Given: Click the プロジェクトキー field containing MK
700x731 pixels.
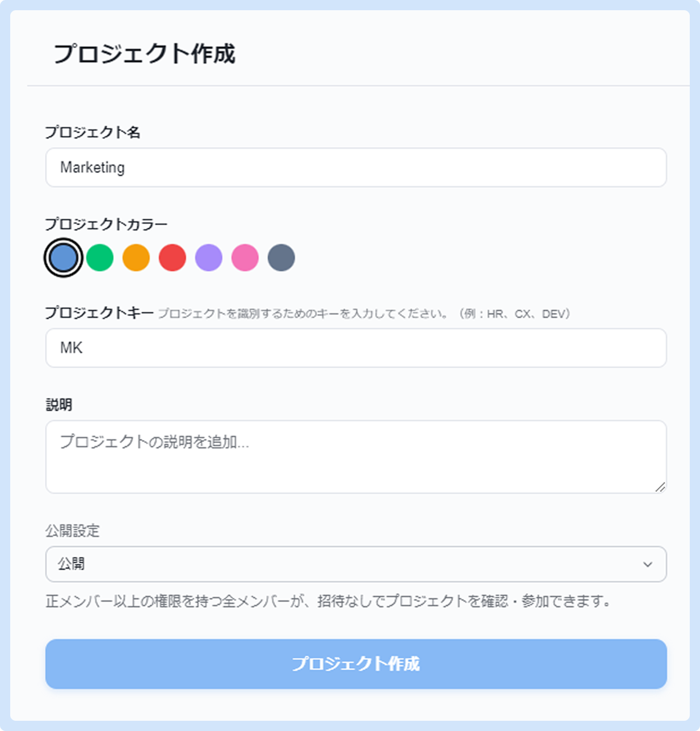Looking at the screenshot, I should click(x=356, y=348).
